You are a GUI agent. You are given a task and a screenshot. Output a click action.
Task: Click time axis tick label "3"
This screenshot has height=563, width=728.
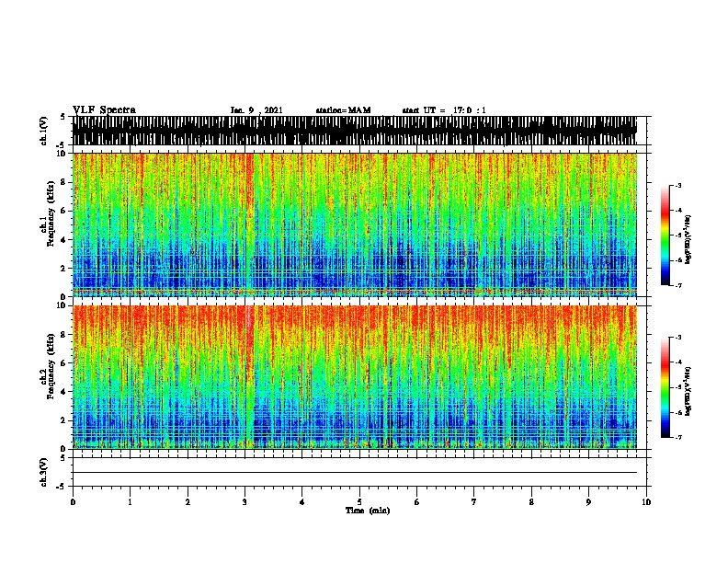point(245,502)
